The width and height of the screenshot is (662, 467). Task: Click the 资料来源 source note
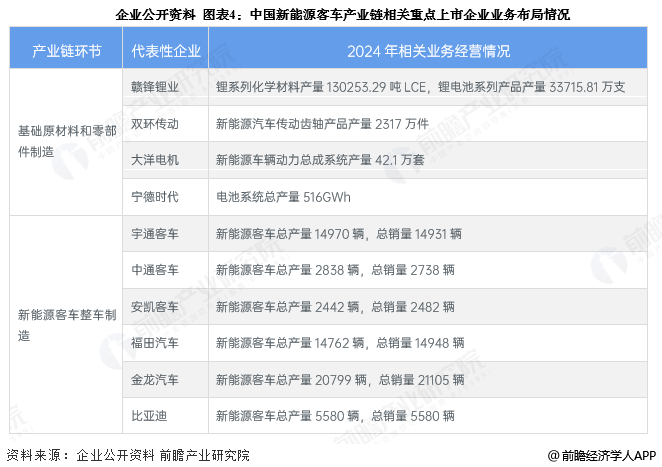tap(128, 455)
